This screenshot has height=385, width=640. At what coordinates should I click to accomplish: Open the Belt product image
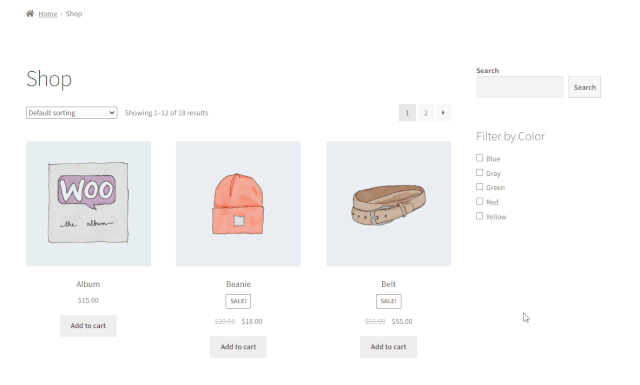[x=389, y=204]
